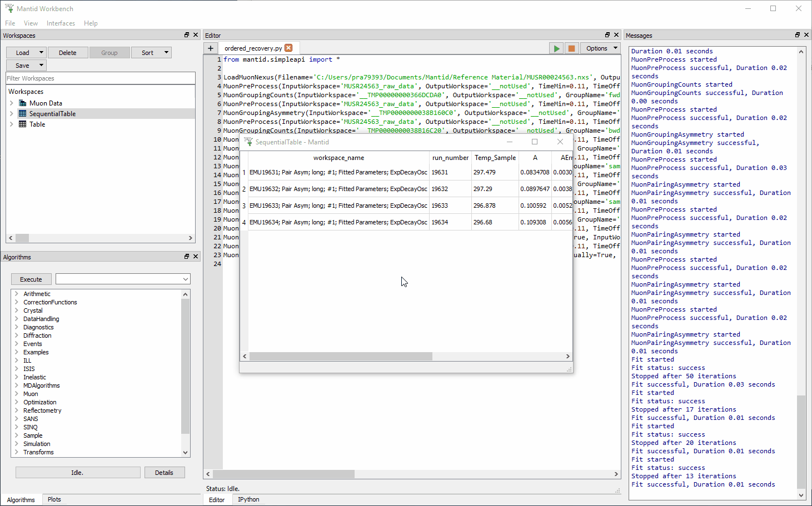This screenshot has width=812, height=506.
Task: Run the ordered_recovery.py script
Action: point(556,48)
